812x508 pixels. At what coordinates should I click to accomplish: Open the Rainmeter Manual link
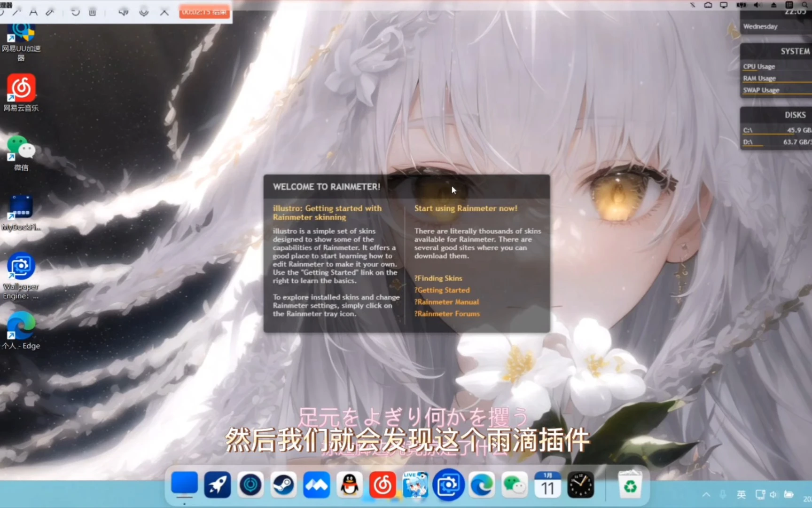446,302
